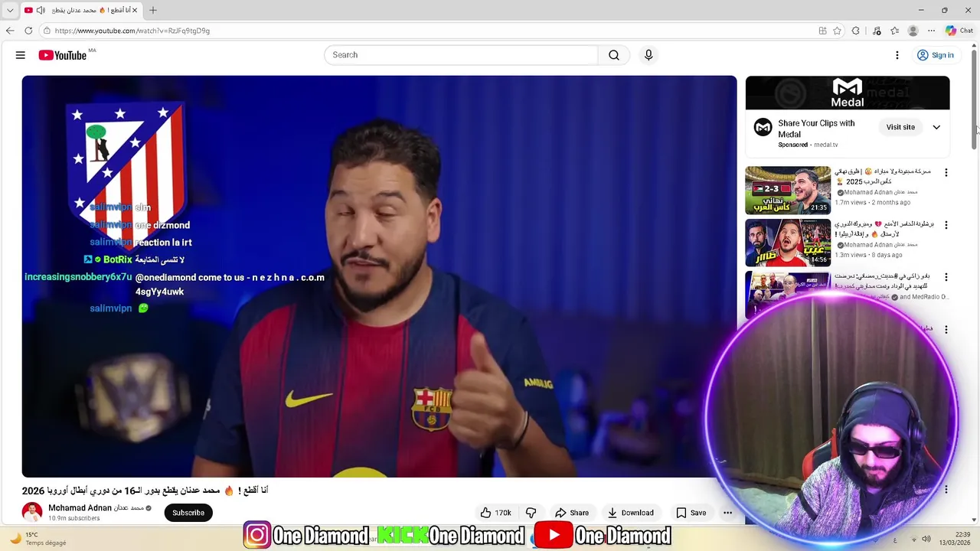Start voice search with microphone icon
Image resolution: width=980 pixels, height=551 pixels.
point(648,55)
